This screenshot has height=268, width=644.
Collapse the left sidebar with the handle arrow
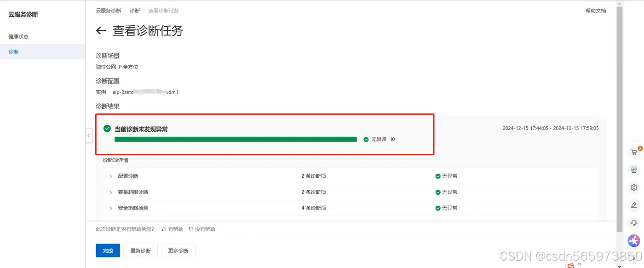tap(89, 135)
